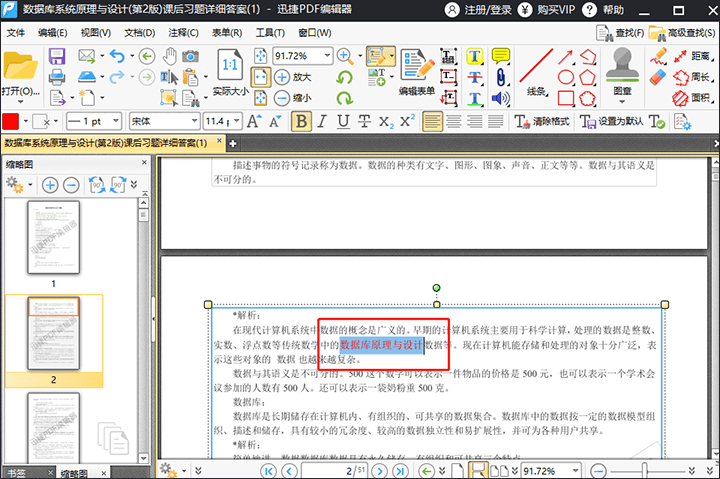Toggle underline text formatting
Screen dimensions: 720x479
(343, 121)
